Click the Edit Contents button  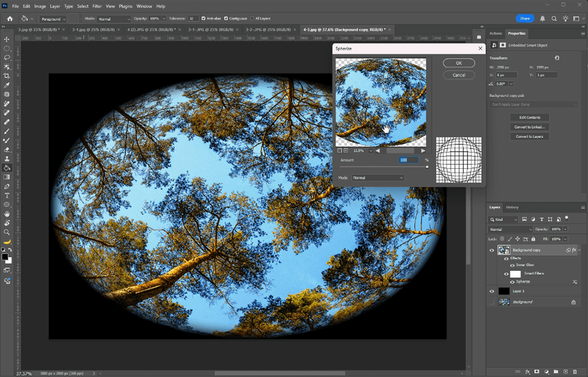pyautogui.click(x=529, y=117)
